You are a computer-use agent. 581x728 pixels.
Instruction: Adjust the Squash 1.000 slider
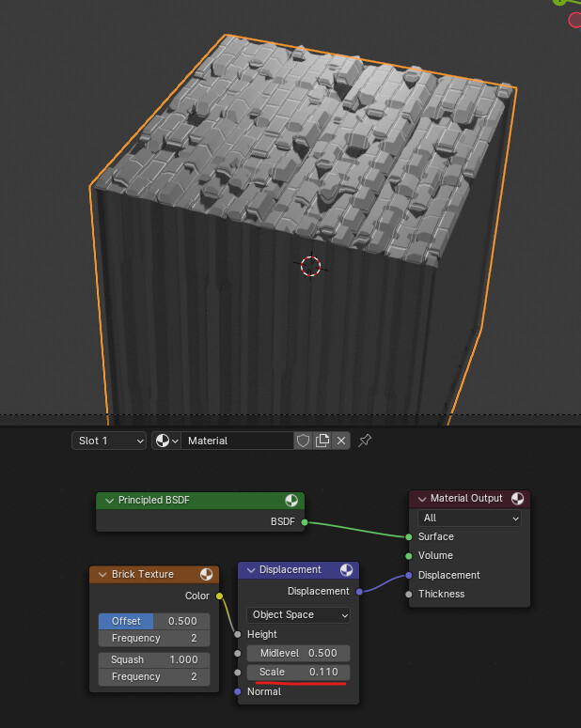point(154,659)
